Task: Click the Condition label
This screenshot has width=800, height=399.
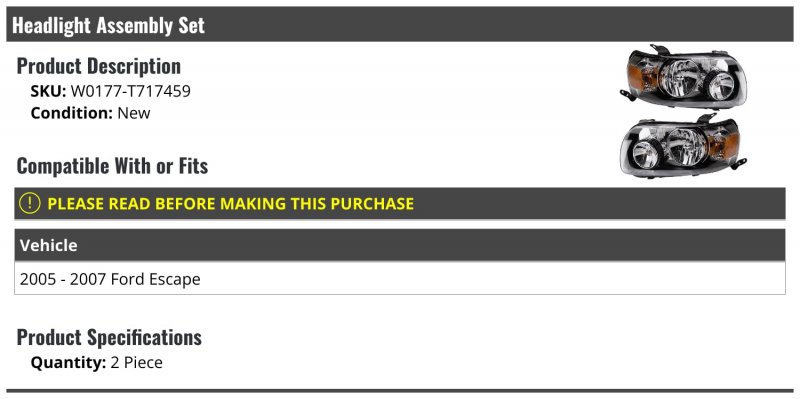Action: (71, 113)
